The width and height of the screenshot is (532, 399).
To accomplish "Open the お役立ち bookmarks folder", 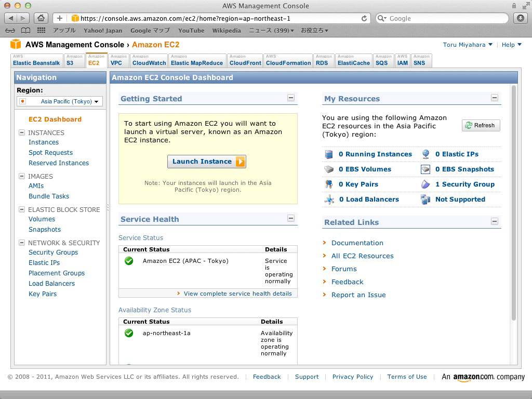I will point(314,31).
